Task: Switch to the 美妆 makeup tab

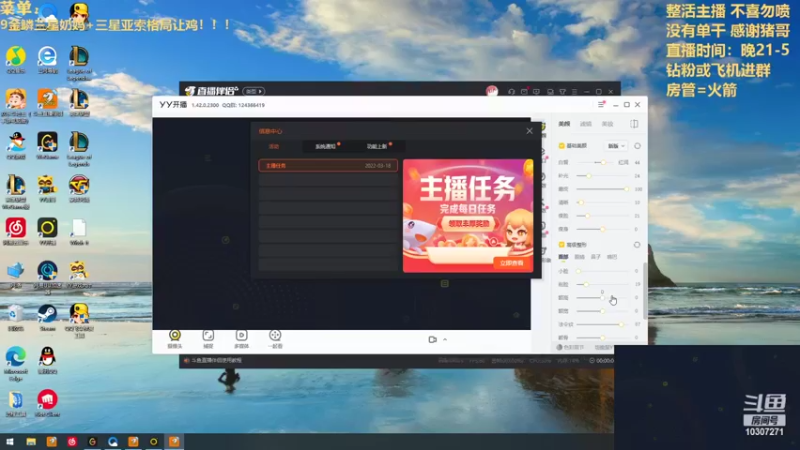Action: tap(607, 124)
